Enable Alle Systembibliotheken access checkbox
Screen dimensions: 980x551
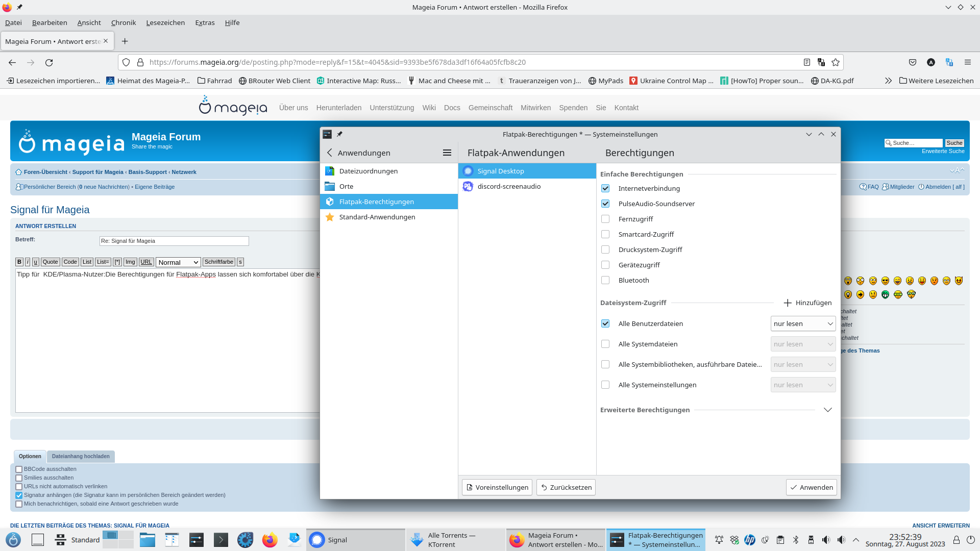tap(605, 364)
